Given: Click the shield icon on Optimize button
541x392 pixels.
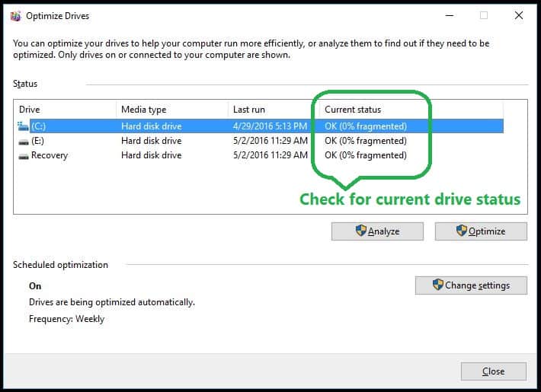Looking at the screenshot, I should [x=462, y=231].
